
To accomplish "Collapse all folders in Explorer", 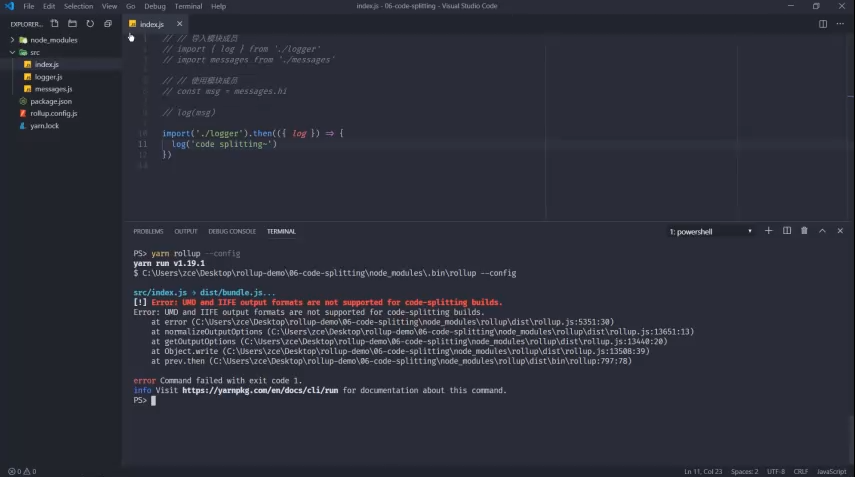I will (x=108, y=23).
